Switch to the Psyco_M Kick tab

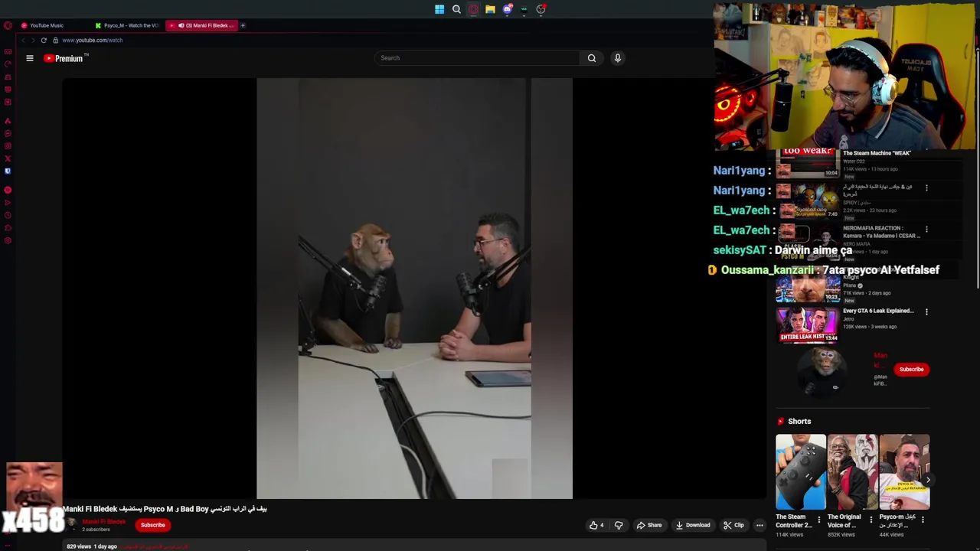127,25
